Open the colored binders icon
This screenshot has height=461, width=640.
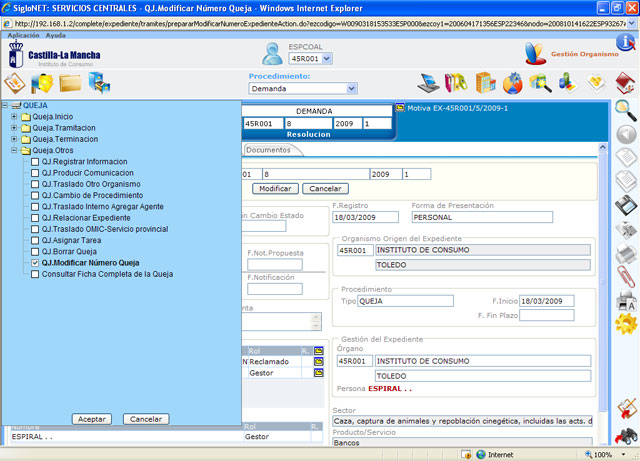click(456, 83)
